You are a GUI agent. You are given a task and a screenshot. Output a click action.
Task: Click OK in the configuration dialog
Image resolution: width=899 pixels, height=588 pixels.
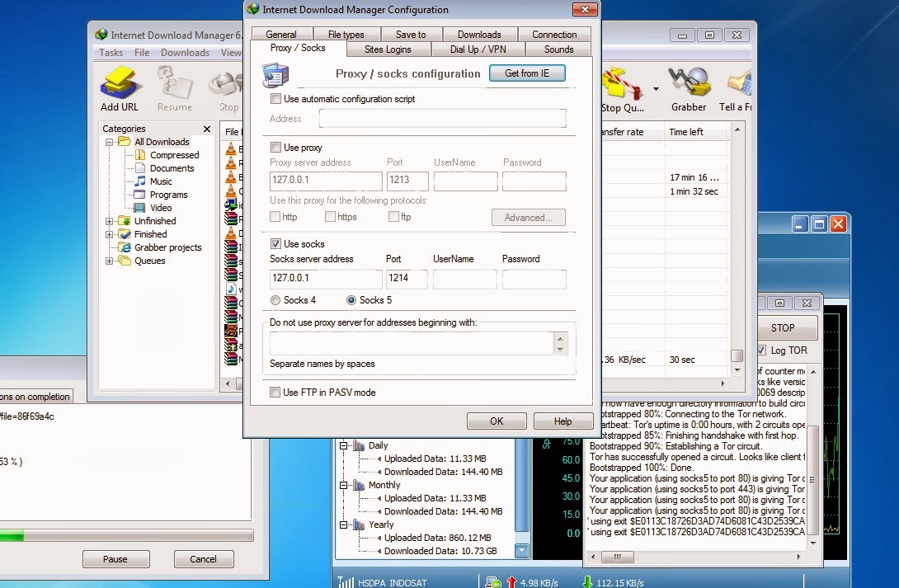(497, 421)
